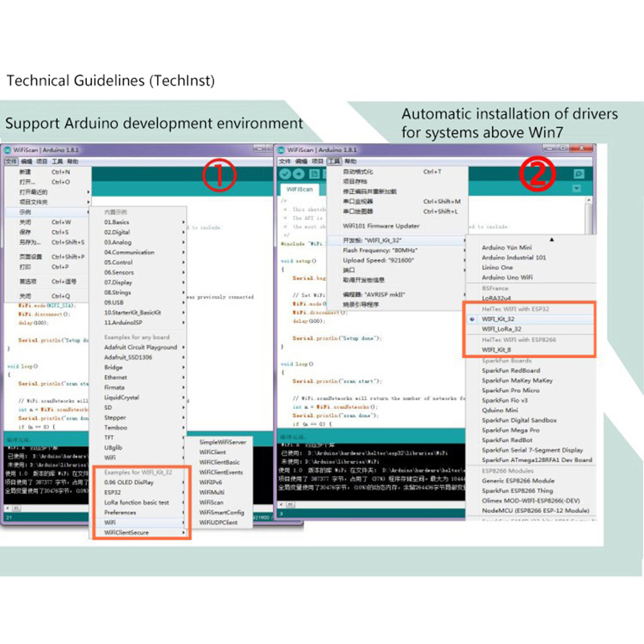Click the tab dropdown arrow below Serial Monitor
Viewport: 644px width, 644px height.
pyautogui.click(x=576, y=188)
